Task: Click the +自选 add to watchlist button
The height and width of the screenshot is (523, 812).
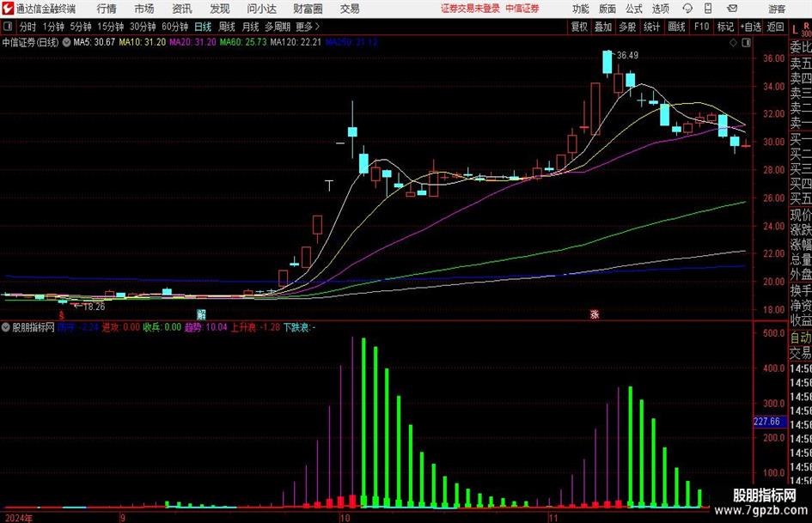Action: point(751,27)
